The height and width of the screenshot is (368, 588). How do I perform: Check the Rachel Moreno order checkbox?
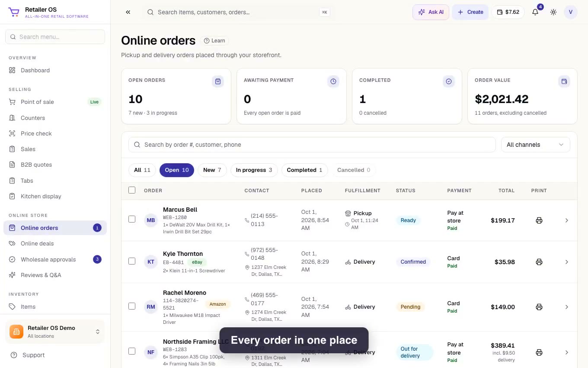[132, 306]
